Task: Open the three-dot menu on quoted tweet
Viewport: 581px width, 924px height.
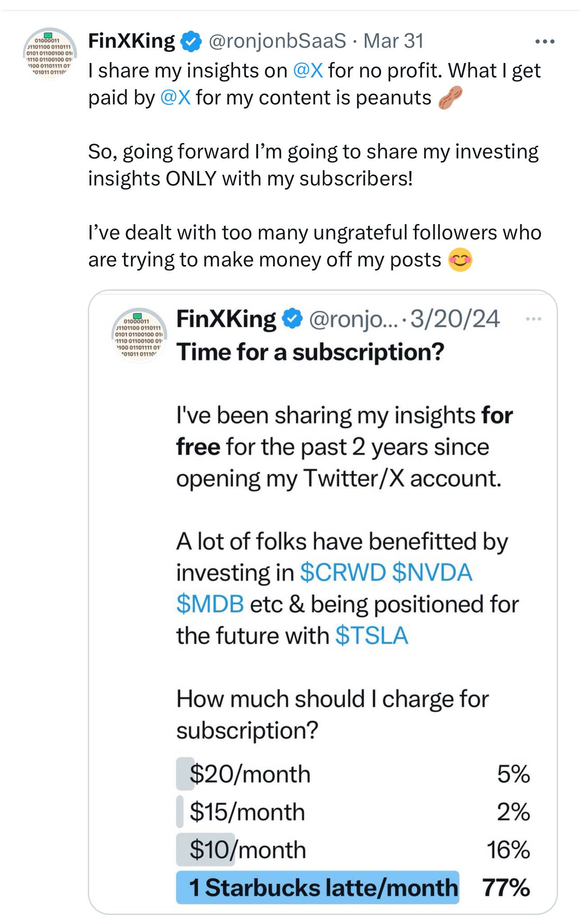Action: pos(533,319)
